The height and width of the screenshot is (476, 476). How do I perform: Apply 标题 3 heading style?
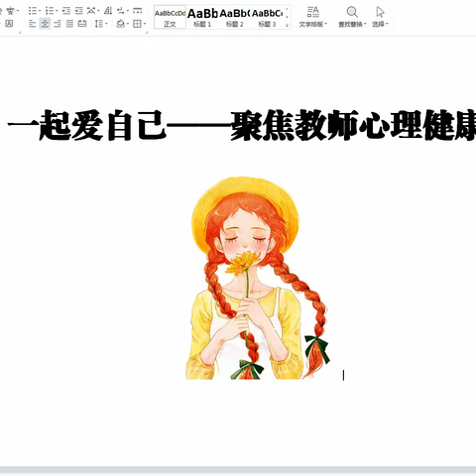tap(267, 17)
